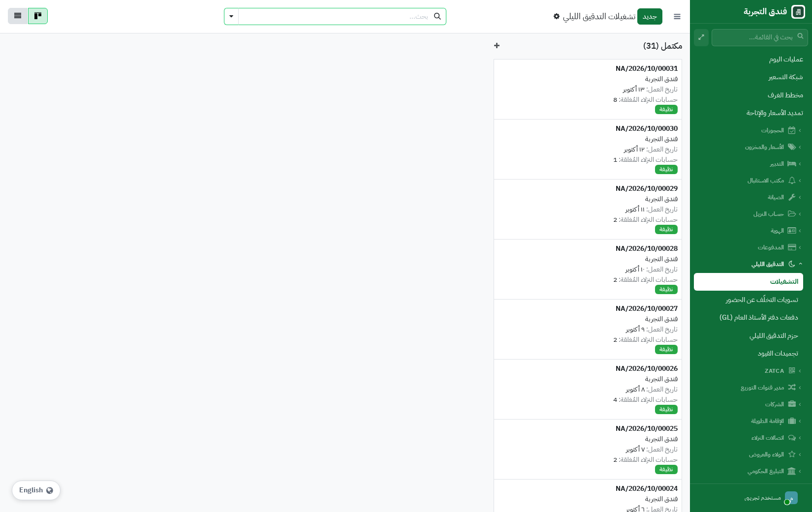Switch to kanban view icon
The image size is (812, 512).
[x=38, y=16]
